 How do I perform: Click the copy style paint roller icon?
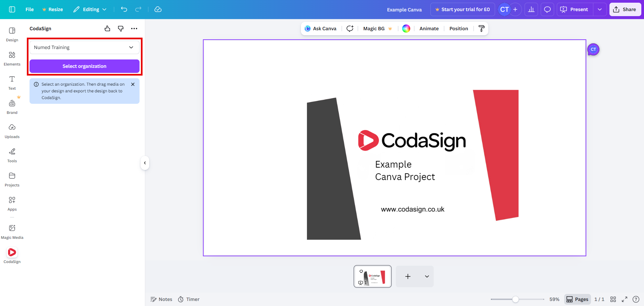point(481,29)
